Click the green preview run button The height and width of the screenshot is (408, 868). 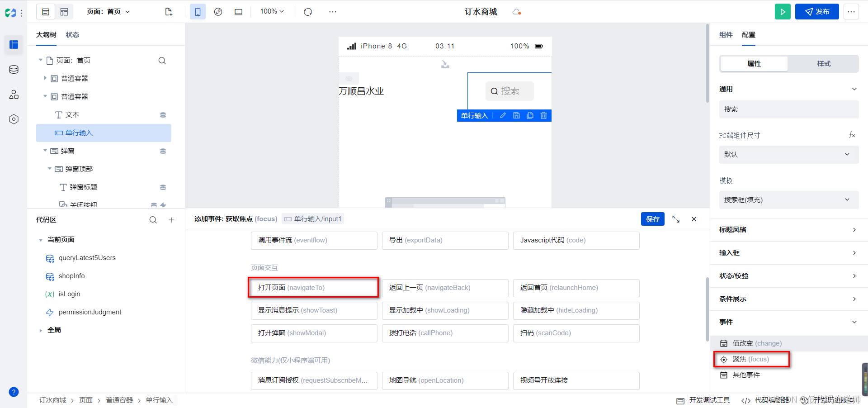783,12
